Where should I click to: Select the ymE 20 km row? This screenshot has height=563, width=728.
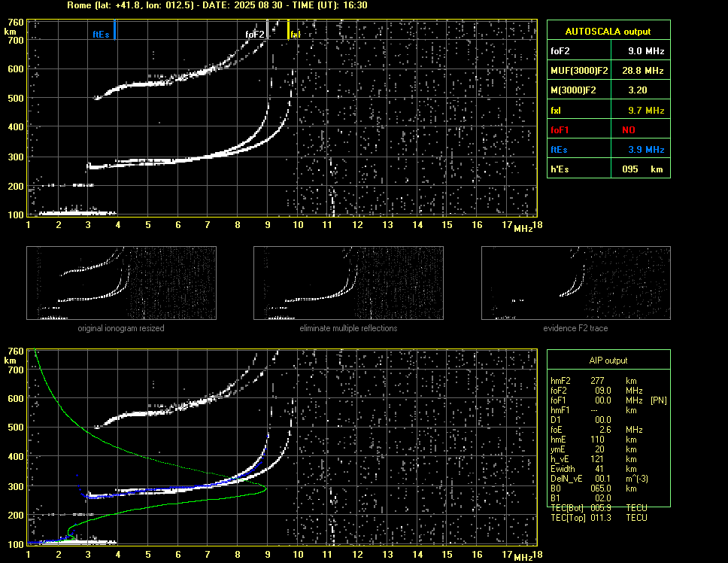[593, 449]
